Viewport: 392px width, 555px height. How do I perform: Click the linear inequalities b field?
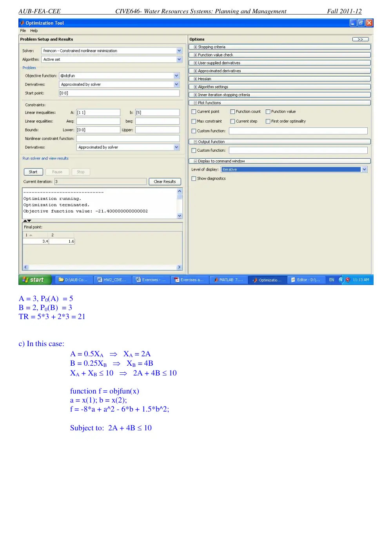click(x=157, y=112)
